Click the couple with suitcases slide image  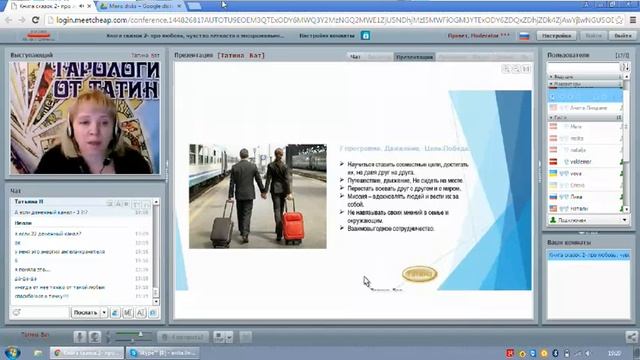coord(258,196)
